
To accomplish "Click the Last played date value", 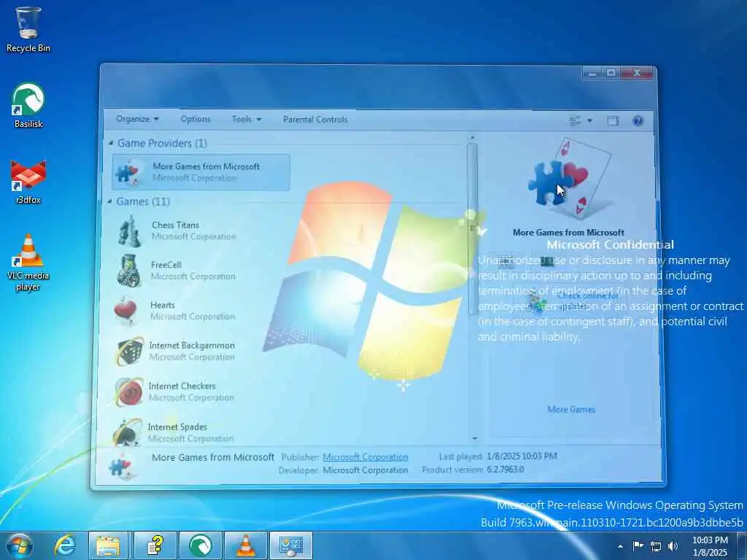I will click(522, 456).
